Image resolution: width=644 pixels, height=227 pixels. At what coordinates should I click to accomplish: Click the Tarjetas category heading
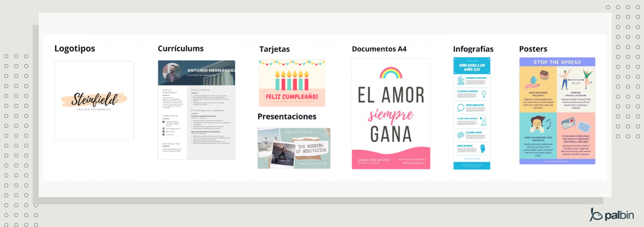[x=275, y=49]
